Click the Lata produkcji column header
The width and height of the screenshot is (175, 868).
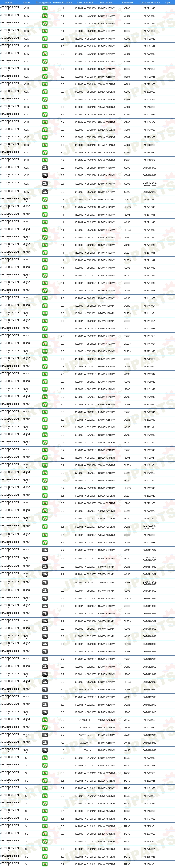point(85,2)
